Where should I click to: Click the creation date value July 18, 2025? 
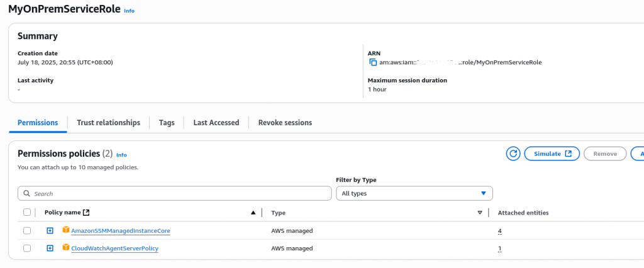tap(65, 62)
